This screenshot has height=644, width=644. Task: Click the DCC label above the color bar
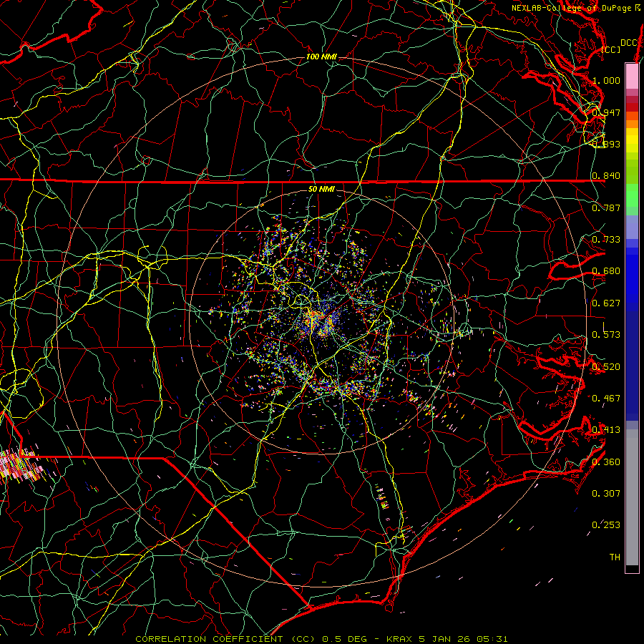(x=628, y=43)
